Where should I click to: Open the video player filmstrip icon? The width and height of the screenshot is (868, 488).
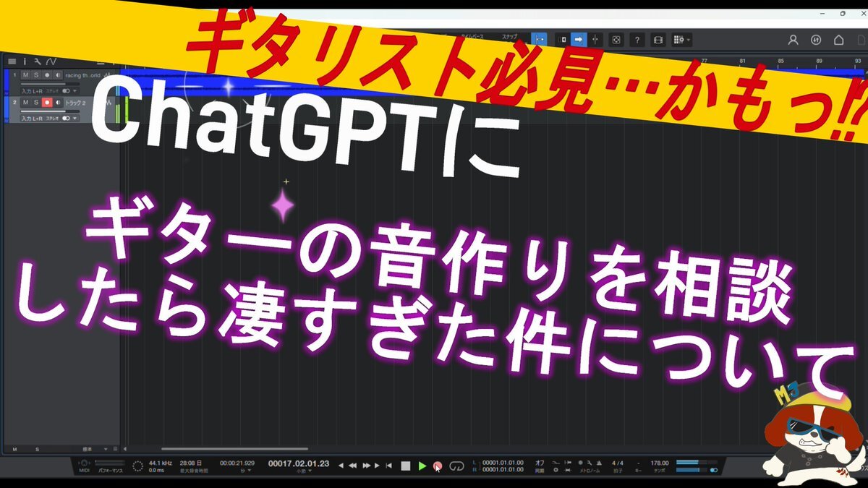click(658, 40)
